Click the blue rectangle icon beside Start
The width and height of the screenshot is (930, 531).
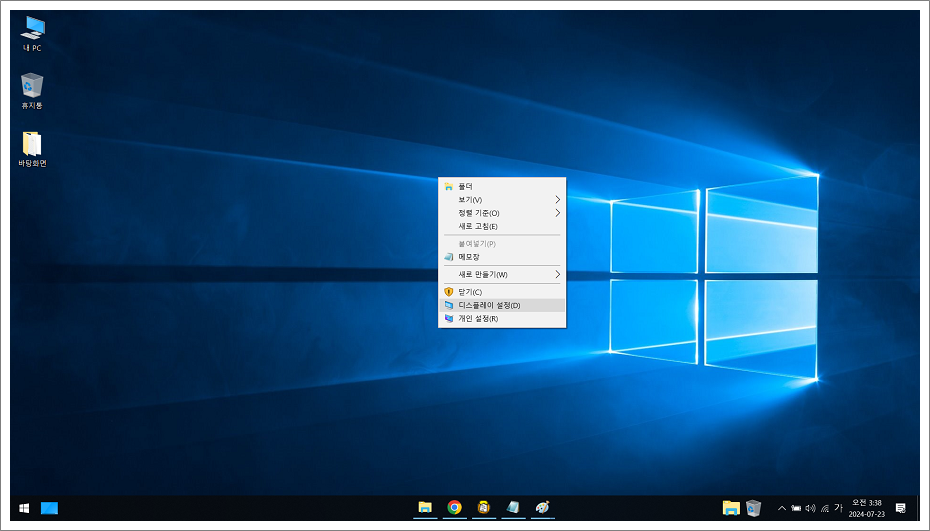tap(49, 508)
